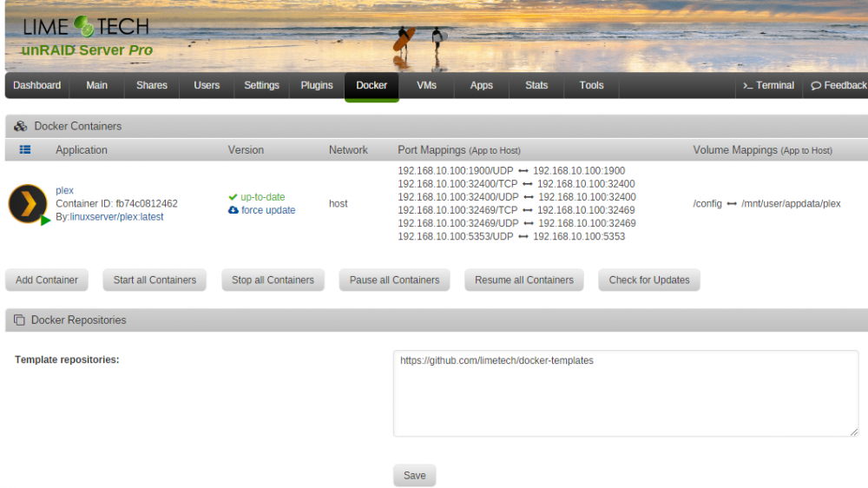Screen dimensions: 868x488
Task: Grab the text area resize handle
Action: tap(853, 432)
